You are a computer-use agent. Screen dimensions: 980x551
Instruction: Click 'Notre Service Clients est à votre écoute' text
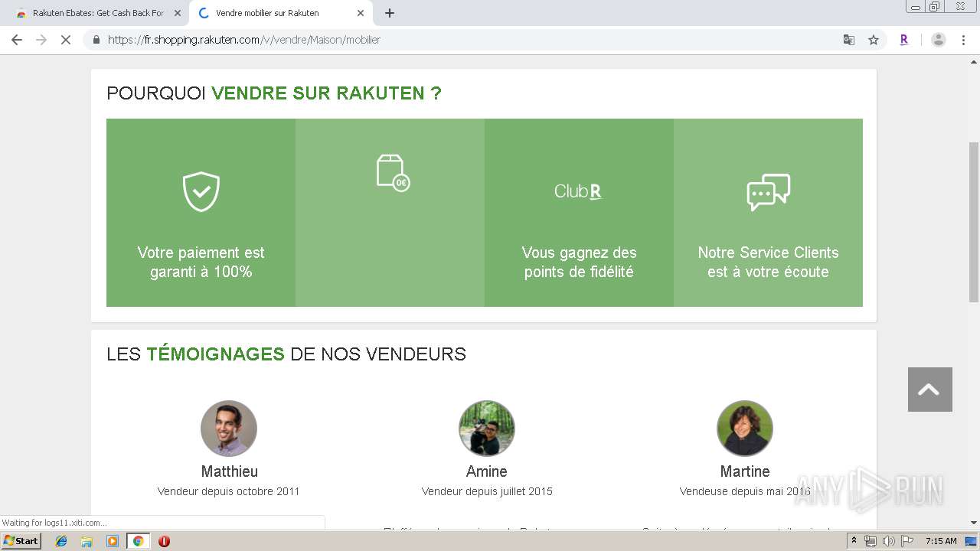pos(768,262)
